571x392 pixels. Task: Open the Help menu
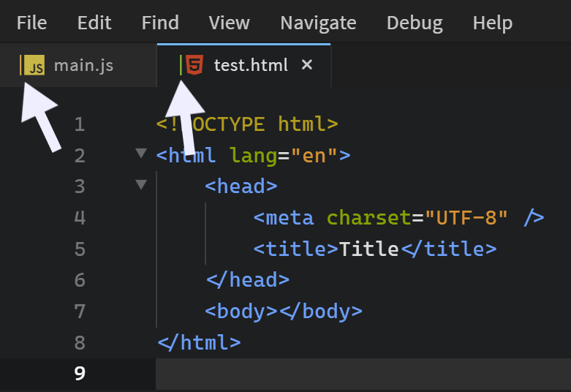(x=493, y=23)
